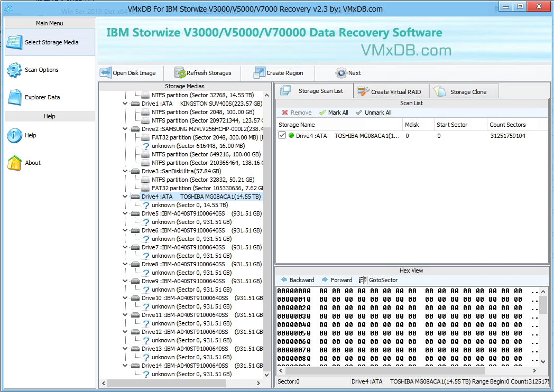
Task: Click the Open Disk Image icon
Action: point(106,73)
